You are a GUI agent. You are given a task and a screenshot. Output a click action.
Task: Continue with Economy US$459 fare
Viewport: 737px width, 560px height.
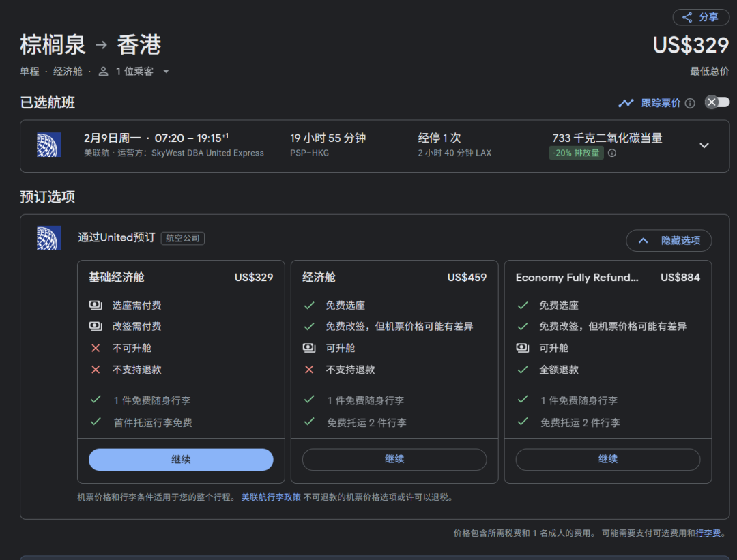(x=394, y=459)
